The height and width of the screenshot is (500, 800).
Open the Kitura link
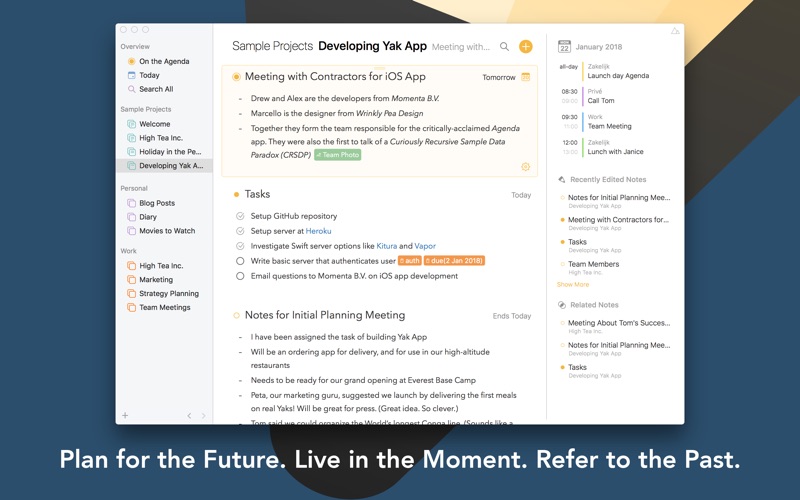tap(386, 246)
